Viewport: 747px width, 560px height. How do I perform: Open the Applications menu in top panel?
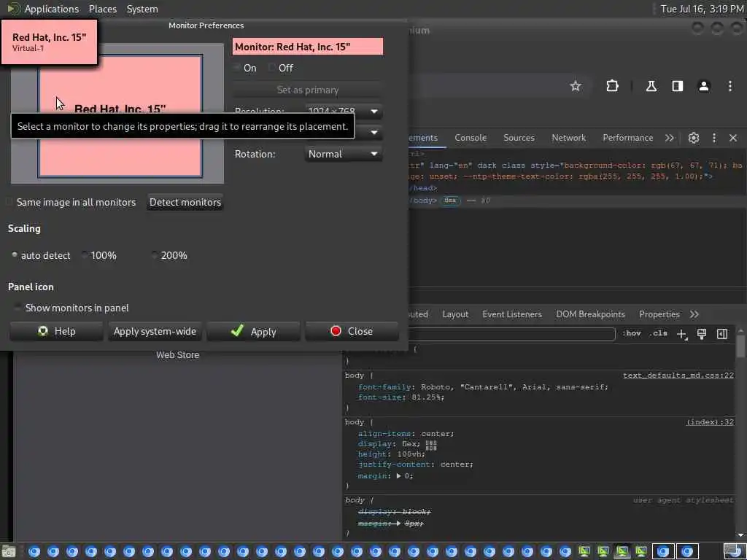pyautogui.click(x=52, y=9)
